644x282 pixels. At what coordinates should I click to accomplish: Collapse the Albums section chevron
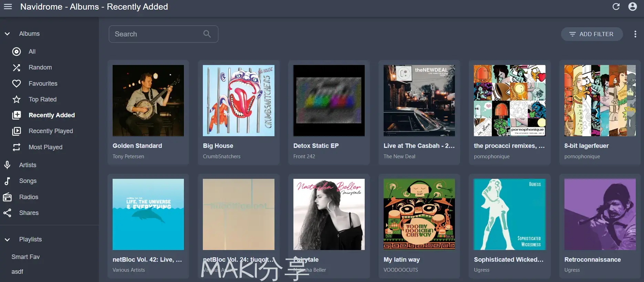point(7,34)
